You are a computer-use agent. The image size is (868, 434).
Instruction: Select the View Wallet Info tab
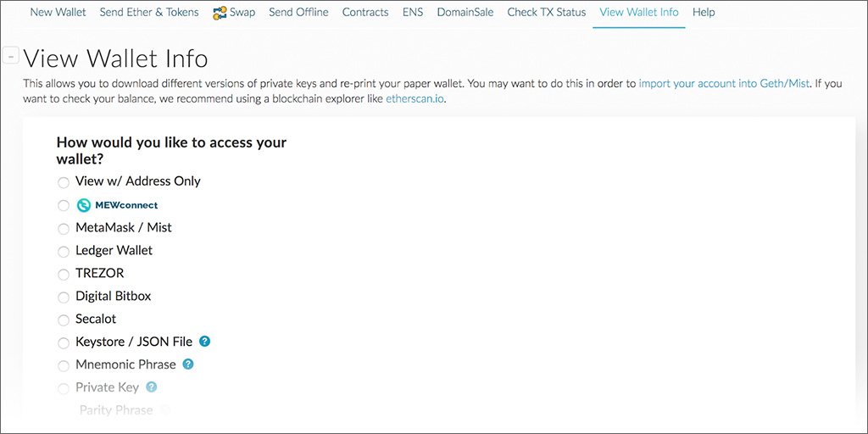[x=639, y=12]
